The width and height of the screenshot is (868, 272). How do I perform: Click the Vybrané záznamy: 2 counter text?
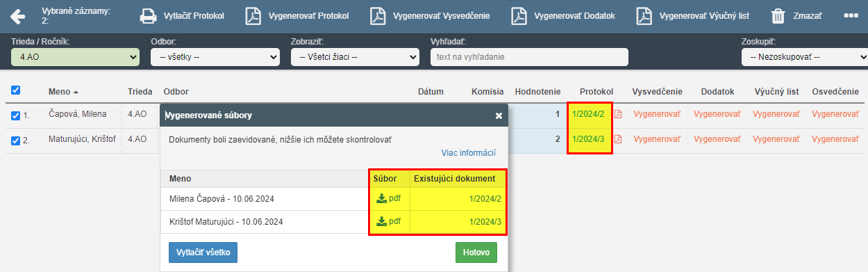pos(76,15)
